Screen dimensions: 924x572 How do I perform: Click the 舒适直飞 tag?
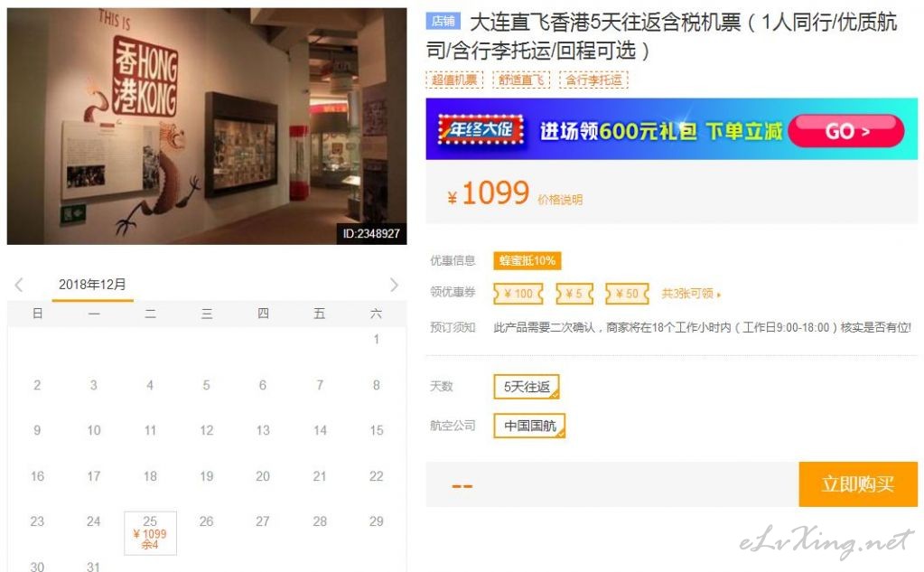pyautogui.click(x=521, y=80)
